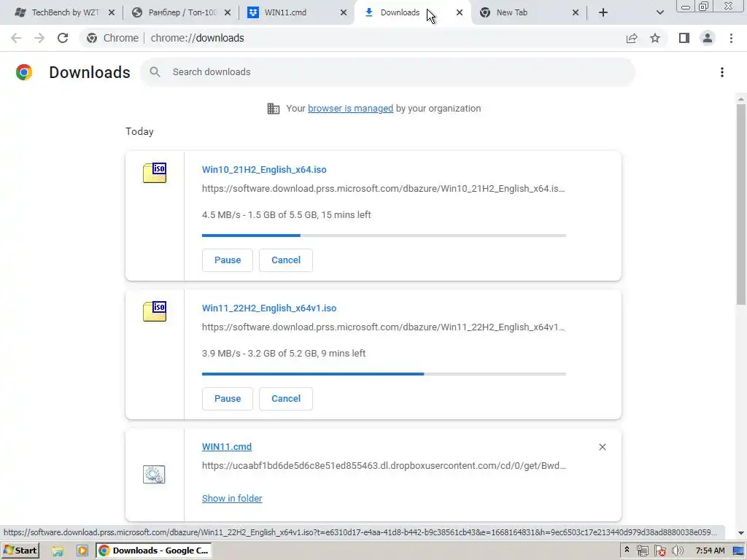
Task: Cancel the Win10 ISO download
Action: tap(286, 260)
